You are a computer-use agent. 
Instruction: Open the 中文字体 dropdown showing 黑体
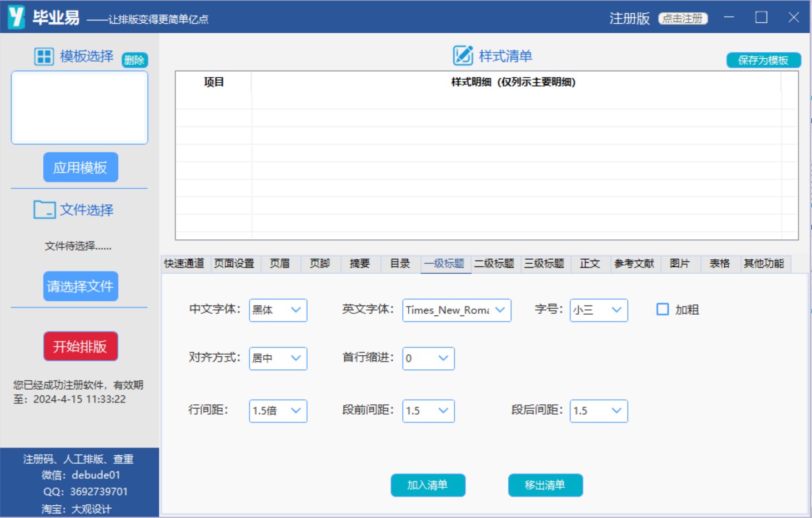[x=278, y=310]
